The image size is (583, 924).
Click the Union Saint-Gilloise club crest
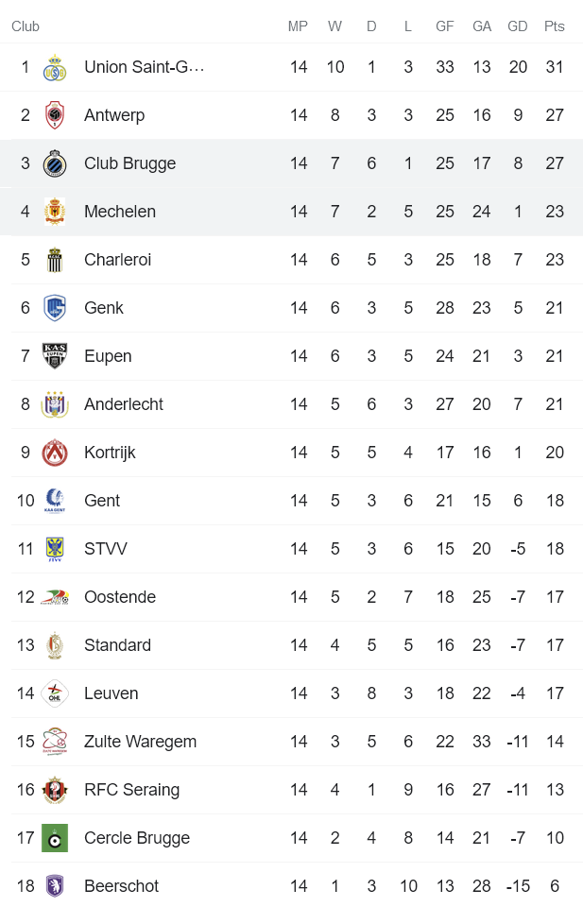click(x=55, y=68)
